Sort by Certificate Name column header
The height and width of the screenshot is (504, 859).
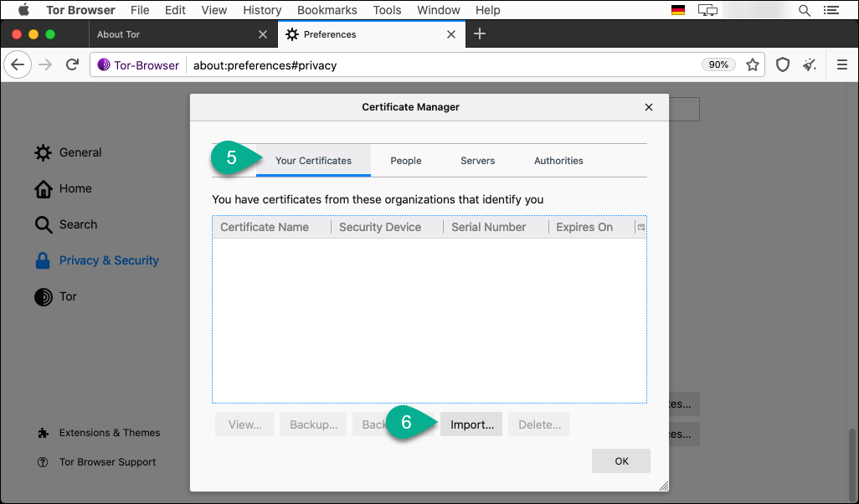[x=272, y=227]
